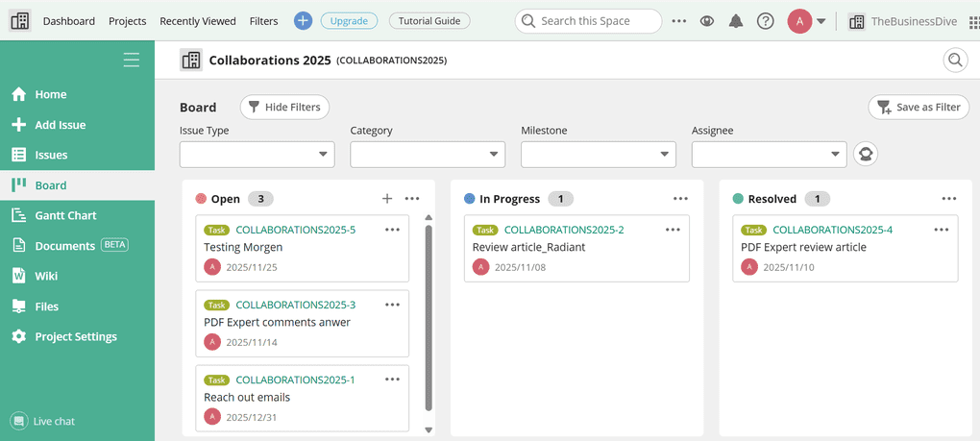Select Add Issue in the sidebar
Screen dimensions: 980x441
[x=77, y=125]
